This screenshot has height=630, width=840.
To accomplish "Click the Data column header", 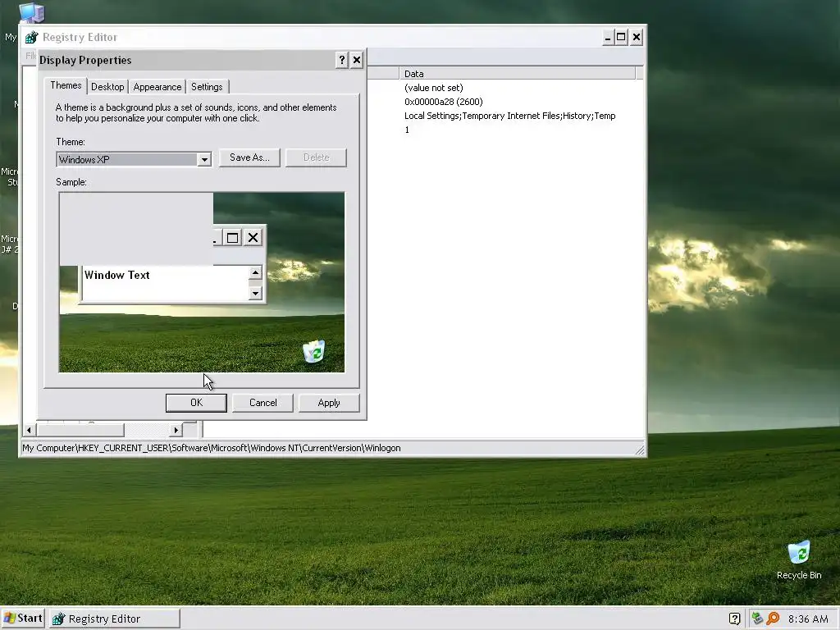I will [x=518, y=74].
